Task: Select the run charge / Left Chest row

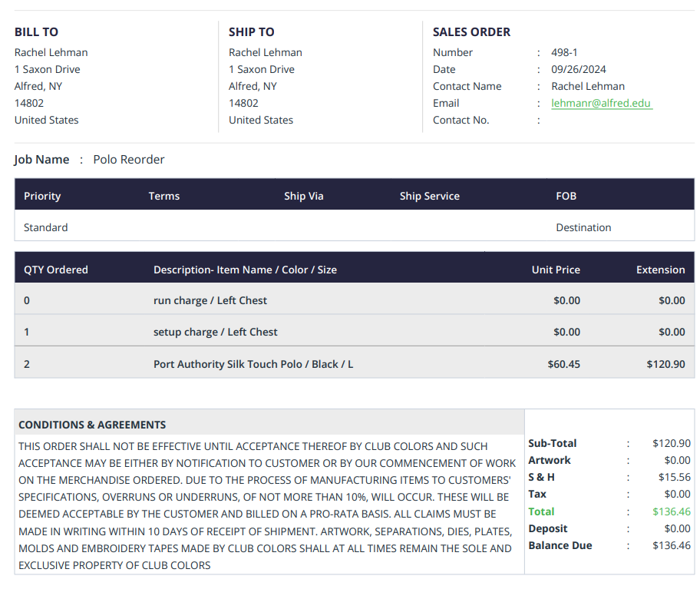Action: click(210, 300)
